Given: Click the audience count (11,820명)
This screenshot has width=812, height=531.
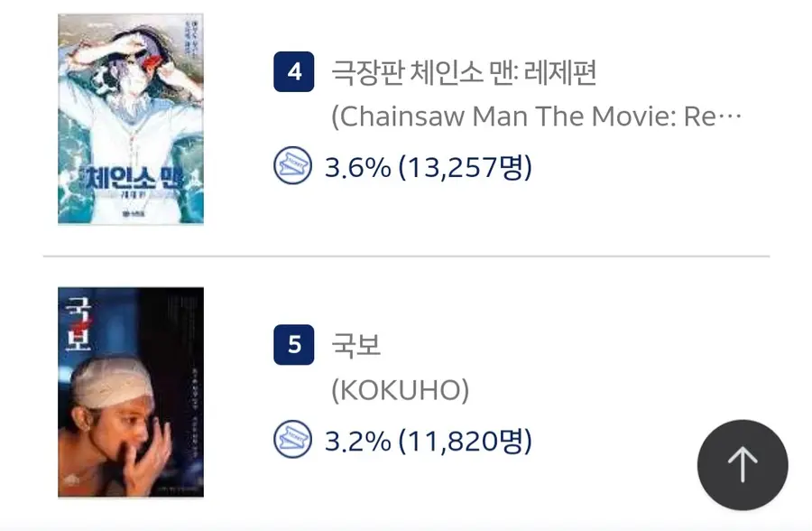Looking at the screenshot, I should [x=466, y=442].
